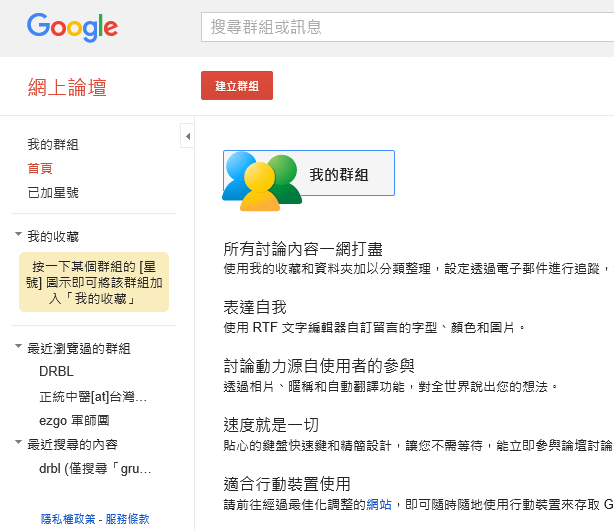The width and height of the screenshot is (614, 531).
Task: Collapse the 最近搜尋的內容 section triangle
Action: (x=18, y=442)
